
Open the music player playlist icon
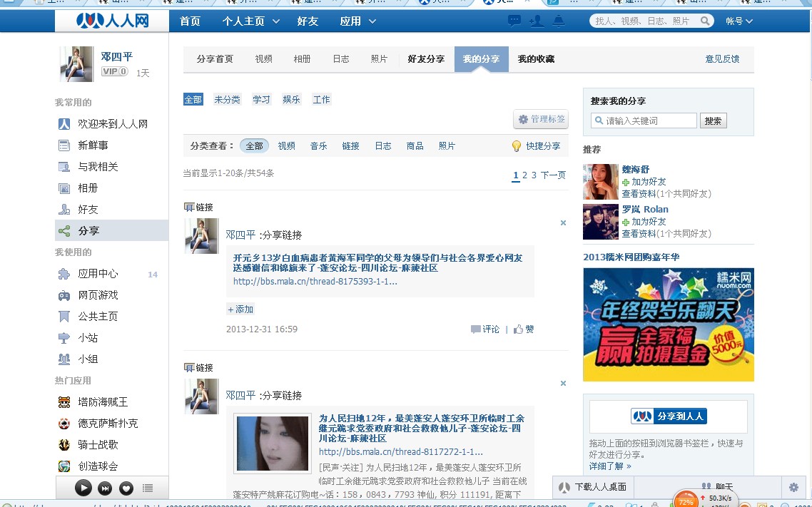point(148,488)
